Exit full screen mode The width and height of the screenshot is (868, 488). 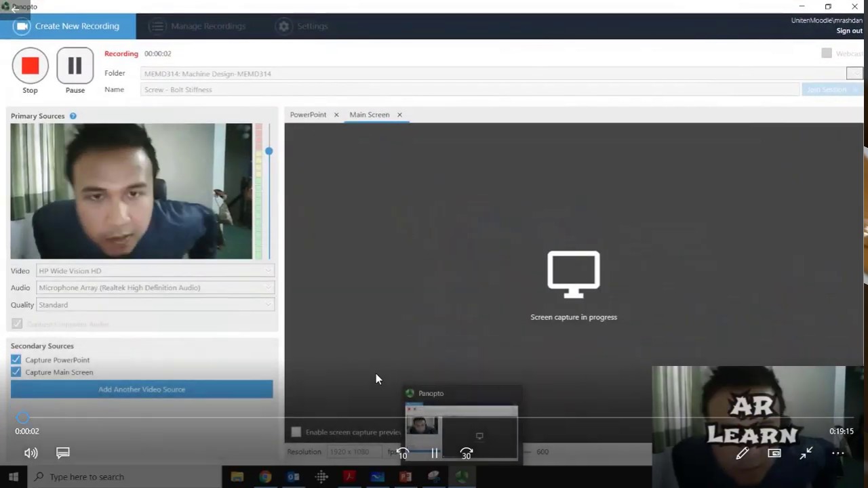(x=806, y=453)
